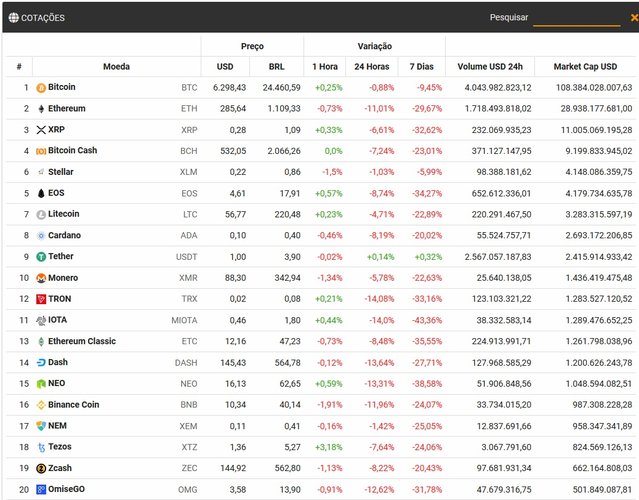639x500 pixels.
Task: Focus the Pesquisar search input field
Action: [576, 18]
